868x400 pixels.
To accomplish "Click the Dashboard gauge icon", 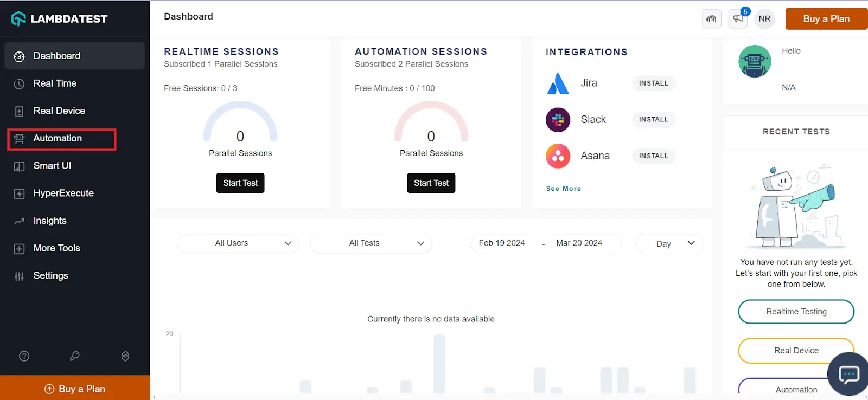I will (x=20, y=56).
